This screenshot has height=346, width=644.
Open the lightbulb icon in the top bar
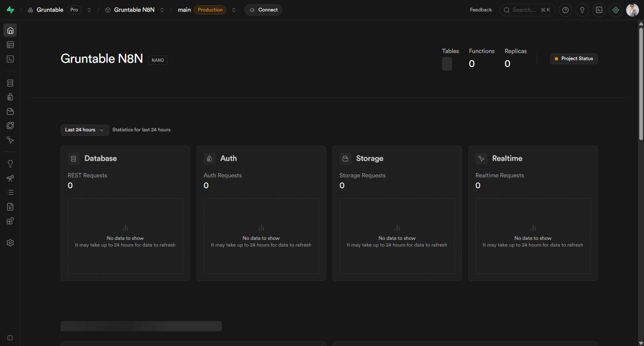point(582,10)
